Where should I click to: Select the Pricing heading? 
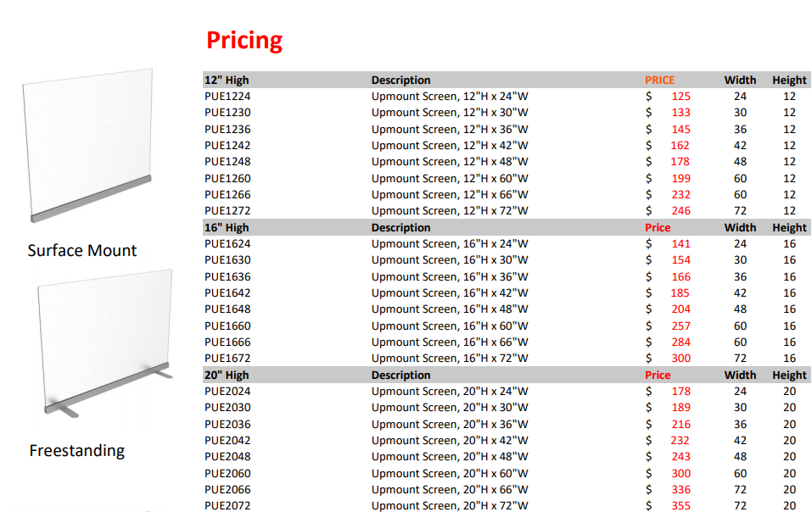point(244,41)
